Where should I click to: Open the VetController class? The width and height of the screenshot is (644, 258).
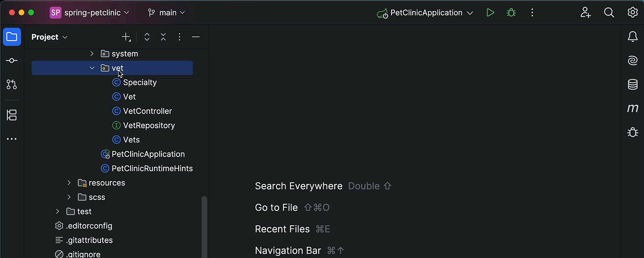[x=146, y=111]
